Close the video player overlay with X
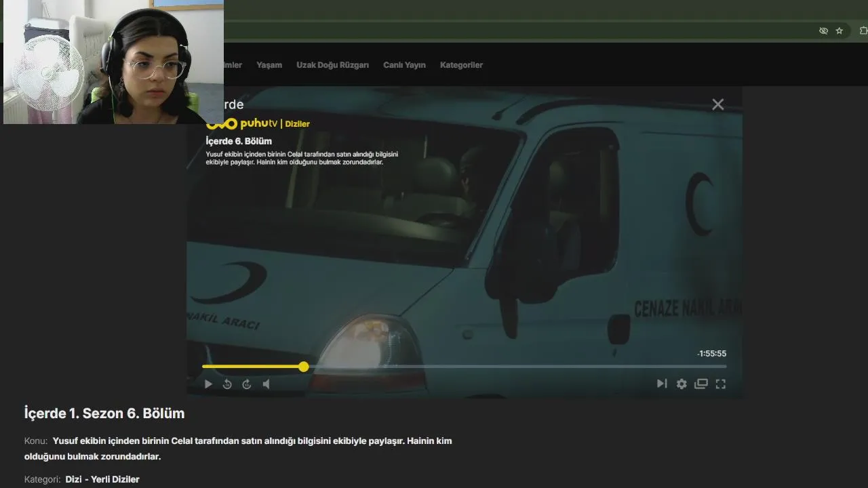The width and height of the screenshot is (868, 488). (718, 104)
